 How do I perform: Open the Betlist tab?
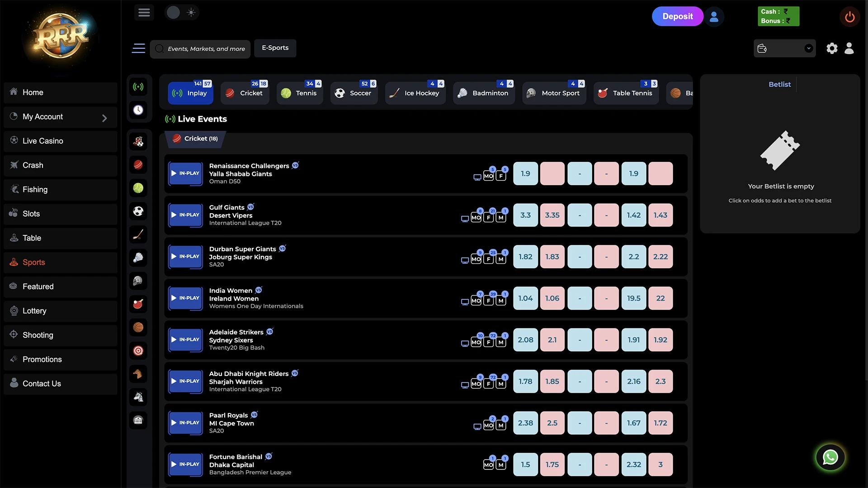coord(779,84)
